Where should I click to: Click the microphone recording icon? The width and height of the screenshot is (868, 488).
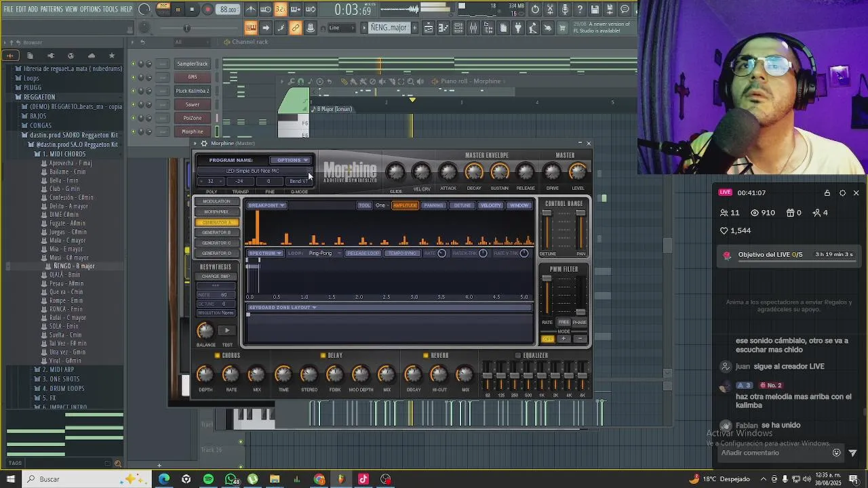[565, 9]
